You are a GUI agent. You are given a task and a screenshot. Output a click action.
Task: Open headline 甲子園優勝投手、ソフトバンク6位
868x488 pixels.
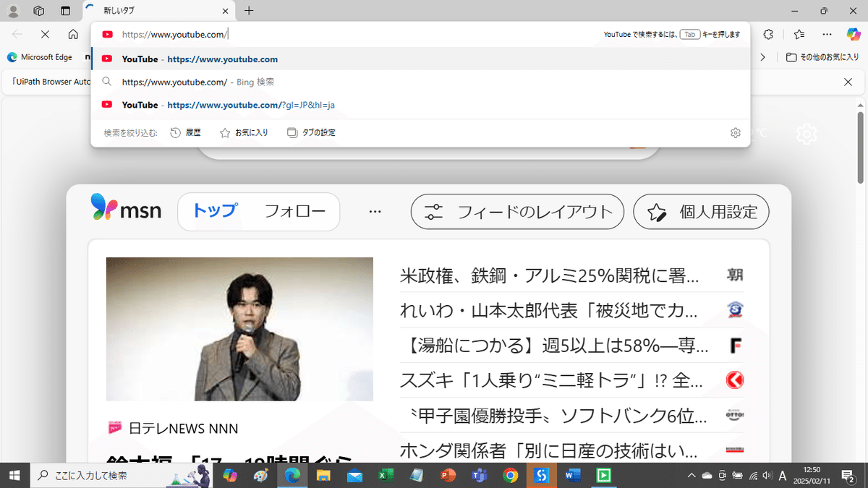tap(554, 416)
